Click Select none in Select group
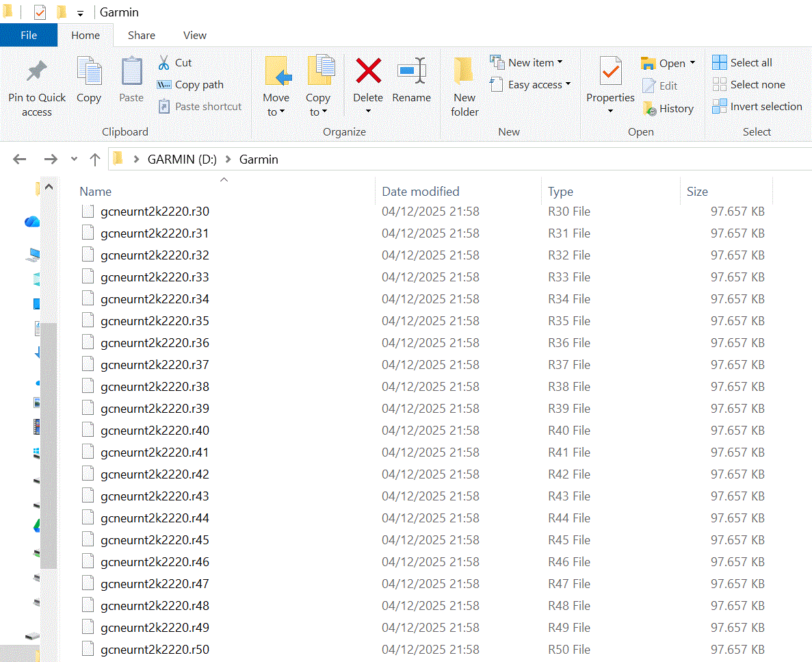The image size is (812, 662). click(x=749, y=85)
